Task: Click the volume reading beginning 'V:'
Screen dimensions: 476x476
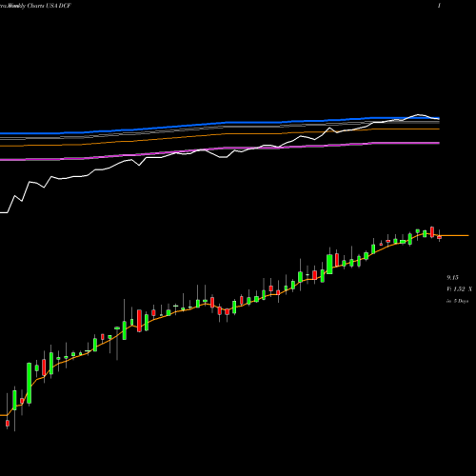Action: 459,289
